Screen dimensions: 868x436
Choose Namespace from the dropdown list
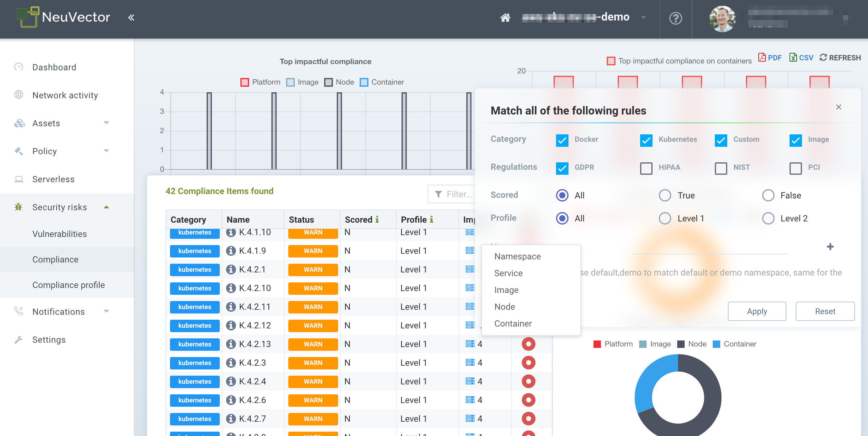point(517,257)
